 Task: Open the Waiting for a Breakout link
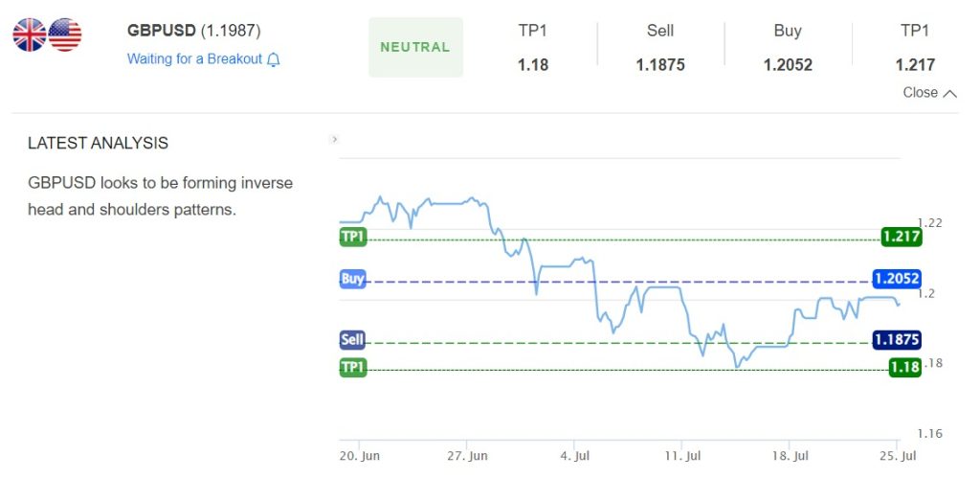(x=194, y=58)
